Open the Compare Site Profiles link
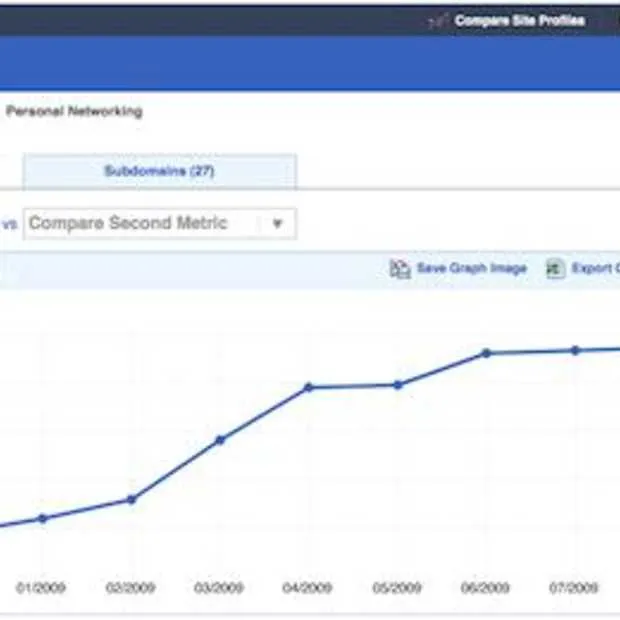Image resolution: width=620 pixels, height=620 pixels. click(x=519, y=21)
